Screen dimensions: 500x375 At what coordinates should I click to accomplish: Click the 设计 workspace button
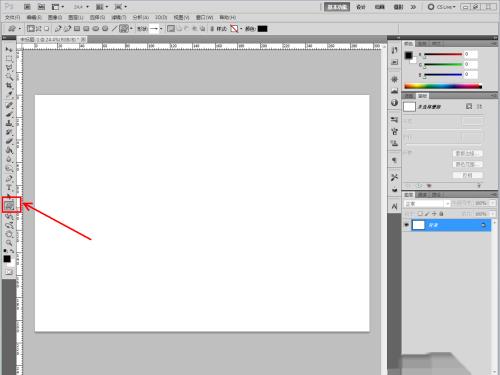pyautogui.click(x=361, y=7)
